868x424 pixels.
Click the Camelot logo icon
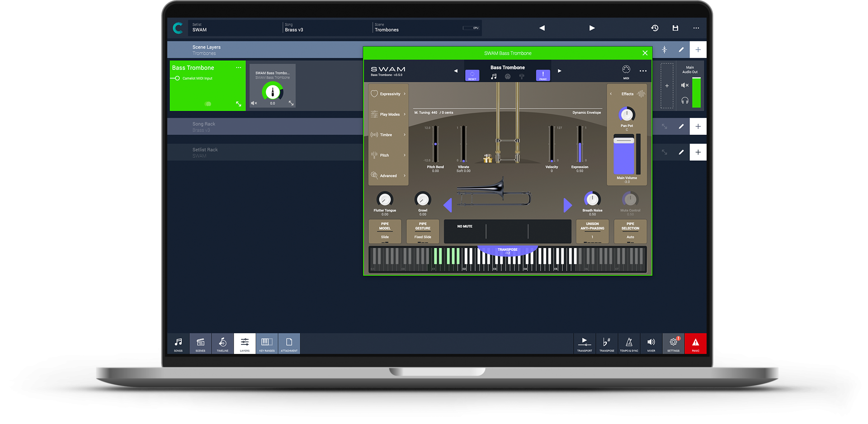click(178, 28)
